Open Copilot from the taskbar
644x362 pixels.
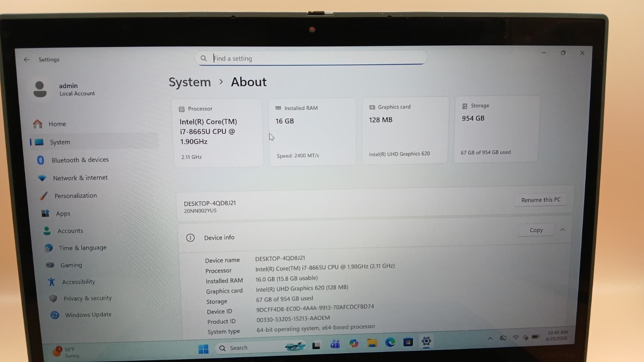pos(354,343)
